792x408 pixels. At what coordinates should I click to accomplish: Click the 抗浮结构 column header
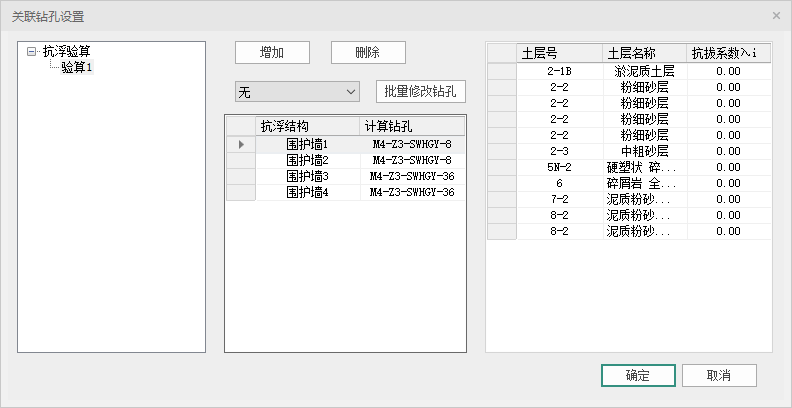(x=307, y=126)
